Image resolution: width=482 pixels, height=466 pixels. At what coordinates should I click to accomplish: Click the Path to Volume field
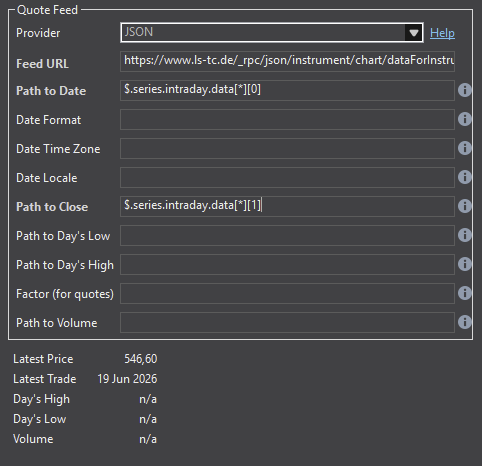point(287,322)
